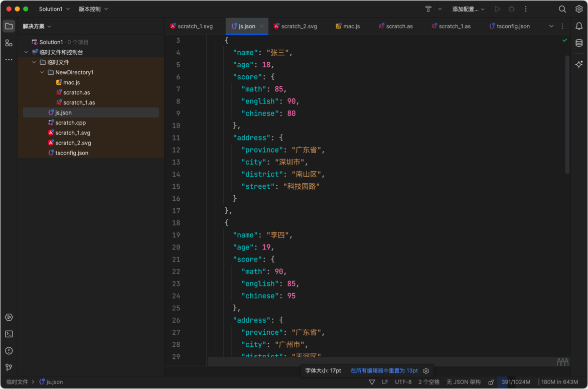
Task: Switch to the scratch.as tab
Action: (x=396, y=26)
